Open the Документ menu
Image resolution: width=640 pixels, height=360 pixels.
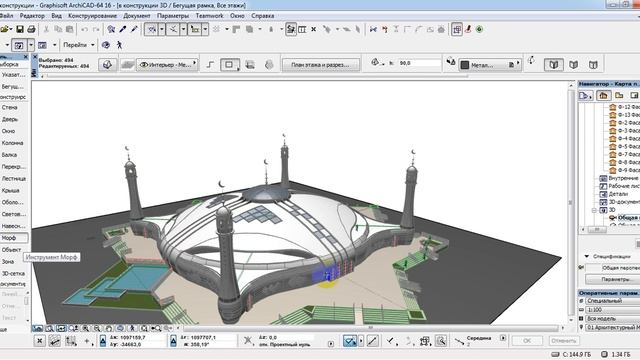[x=137, y=16]
